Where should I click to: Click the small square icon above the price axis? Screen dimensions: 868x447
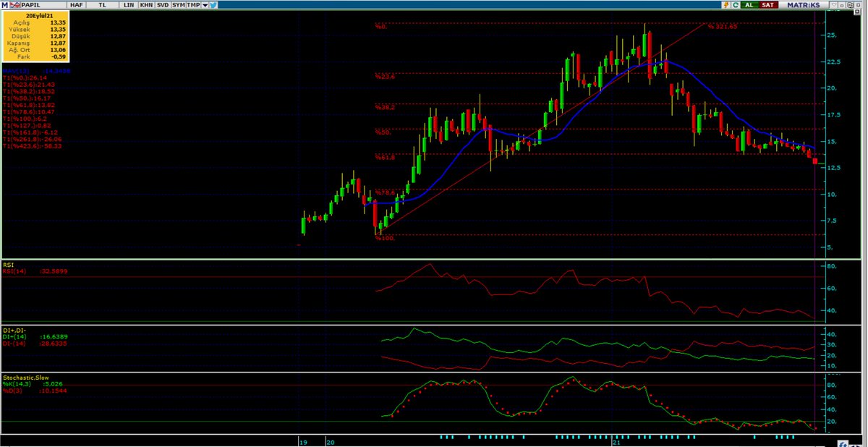[x=857, y=12]
